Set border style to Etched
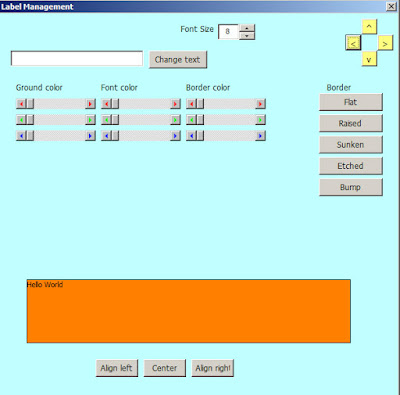The height and width of the screenshot is (395, 400). 351,166
